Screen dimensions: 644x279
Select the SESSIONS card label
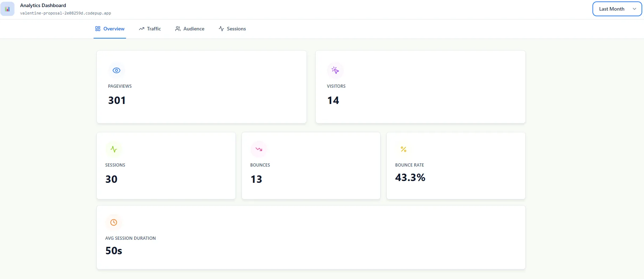coord(115,165)
